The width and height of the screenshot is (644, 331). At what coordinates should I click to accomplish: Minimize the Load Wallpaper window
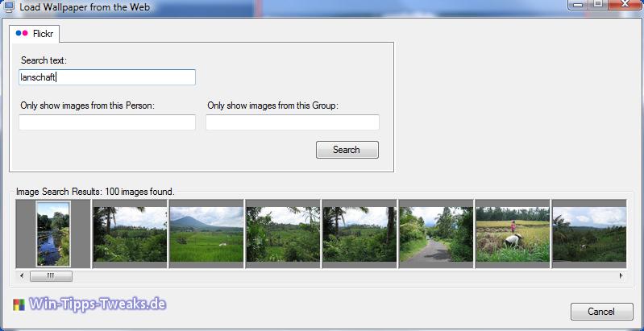[x=579, y=4]
